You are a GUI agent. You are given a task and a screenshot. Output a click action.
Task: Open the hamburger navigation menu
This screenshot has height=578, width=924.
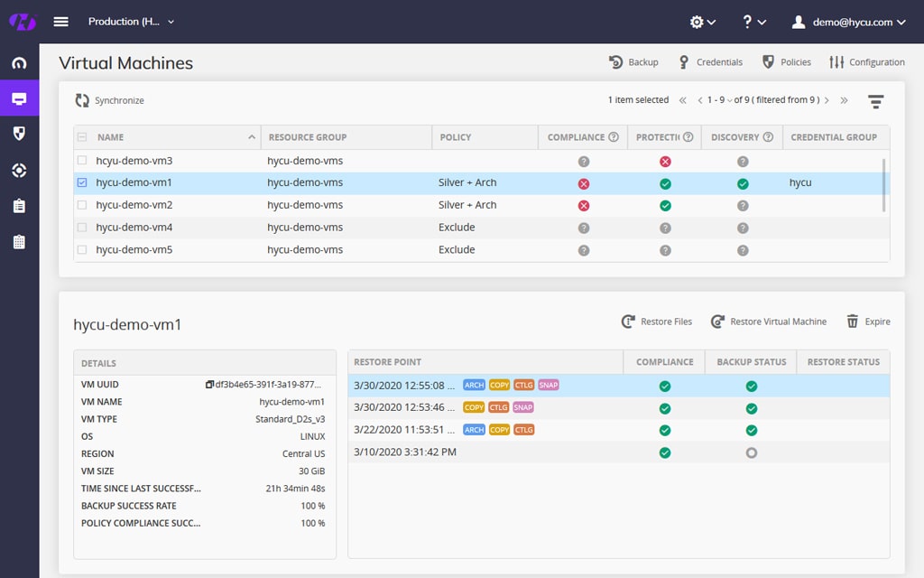[60, 22]
